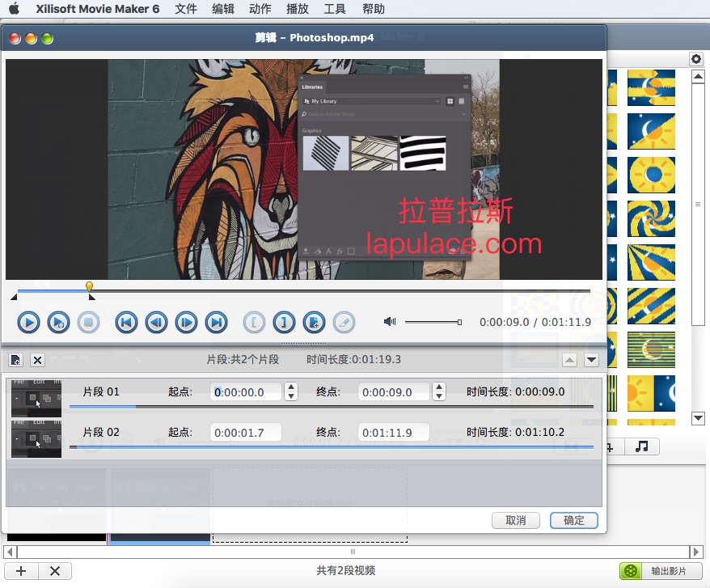Image resolution: width=710 pixels, height=588 pixels.
Task: Open the 播放 menu
Action: (x=298, y=9)
